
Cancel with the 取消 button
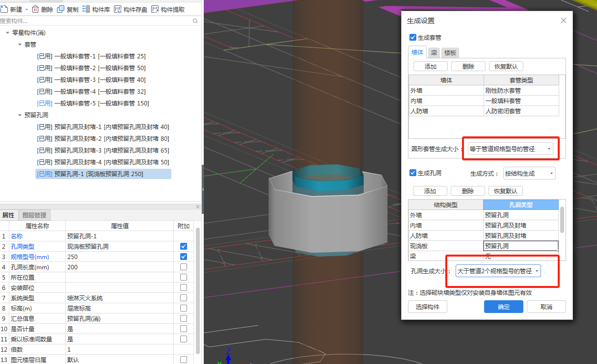(x=546, y=307)
